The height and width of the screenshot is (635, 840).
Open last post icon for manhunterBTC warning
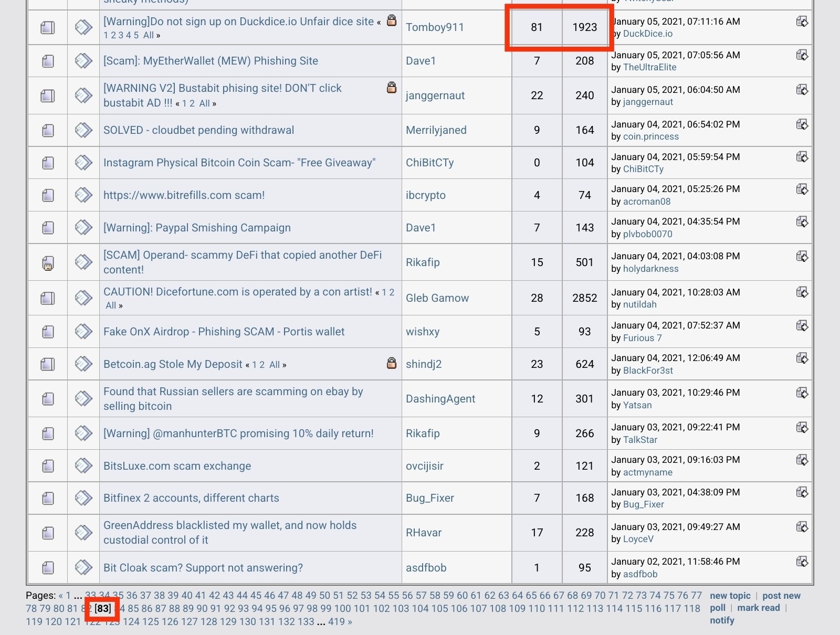802,427
